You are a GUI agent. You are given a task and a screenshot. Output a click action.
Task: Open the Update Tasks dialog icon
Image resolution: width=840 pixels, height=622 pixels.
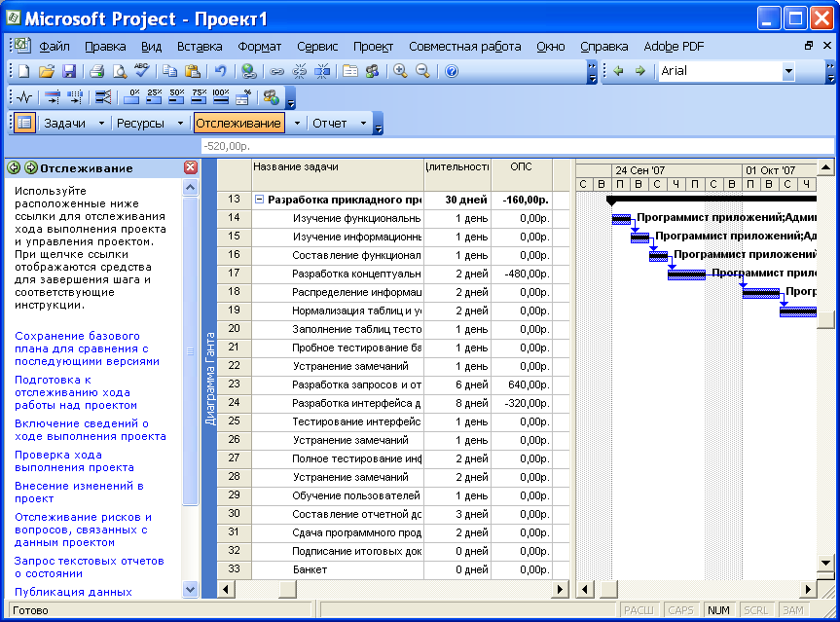[243, 97]
